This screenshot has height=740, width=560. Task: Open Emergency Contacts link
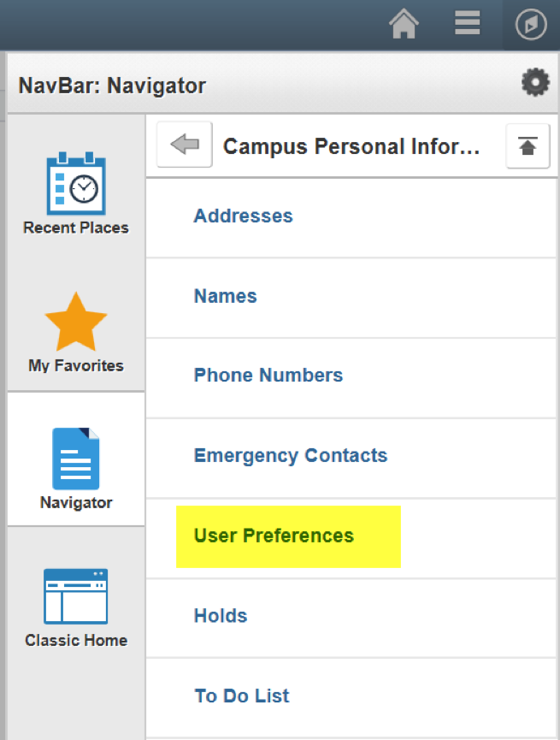291,456
